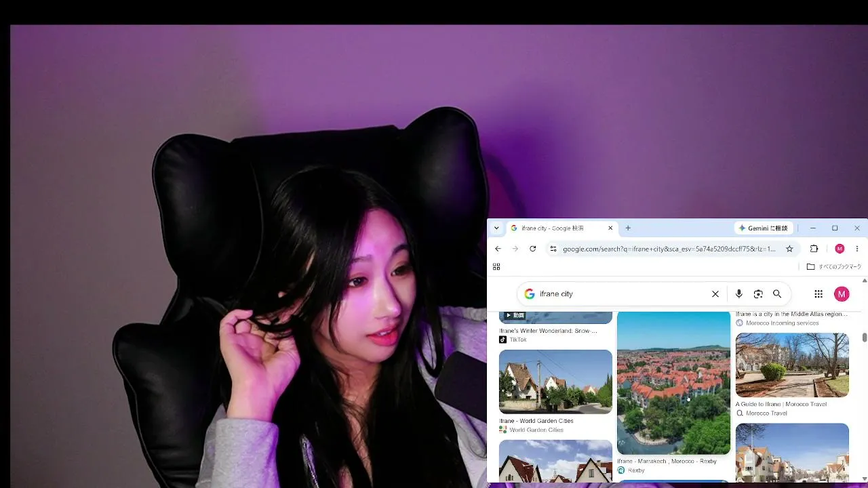
Task: Open 'Ifrane - Marrakech , Morocco - Rexby' title
Action: click(667, 462)
